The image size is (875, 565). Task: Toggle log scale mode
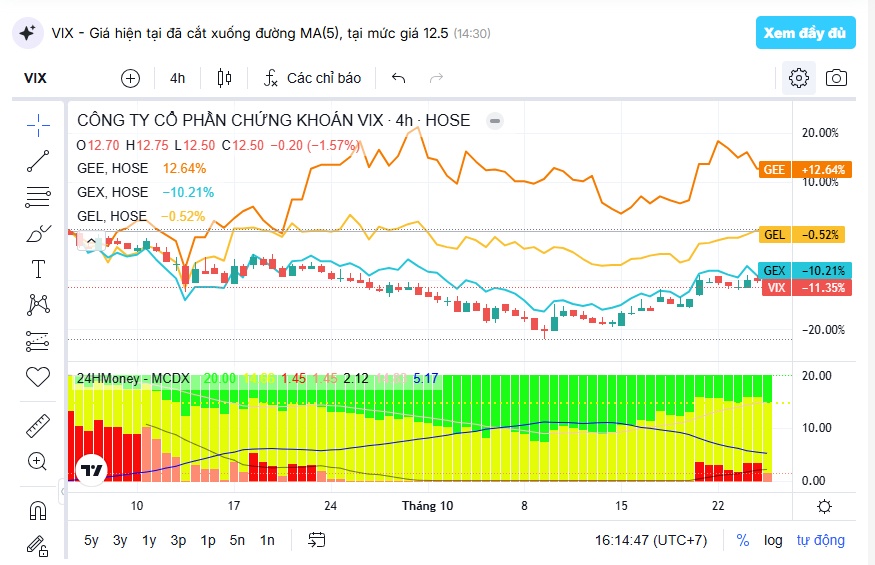[773, 540]
